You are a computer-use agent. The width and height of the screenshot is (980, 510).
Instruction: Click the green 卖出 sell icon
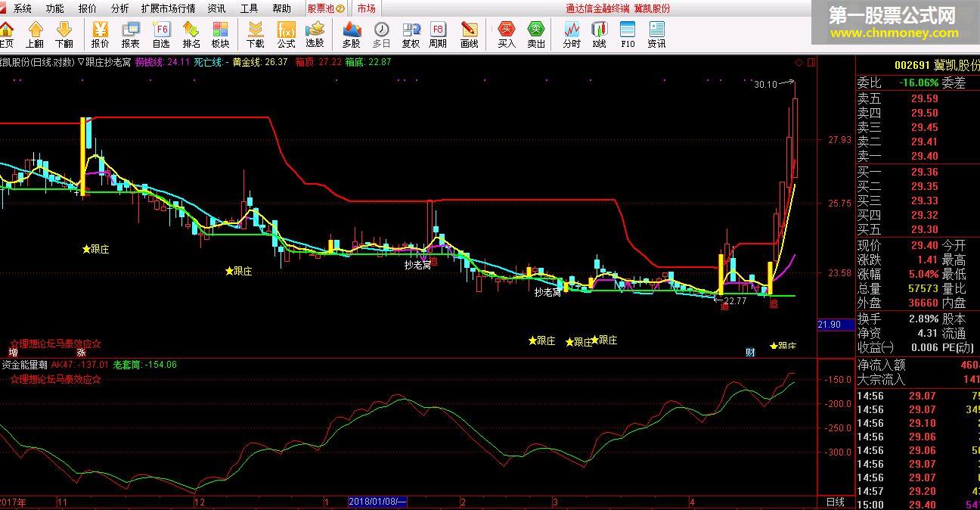click(536, 34)
